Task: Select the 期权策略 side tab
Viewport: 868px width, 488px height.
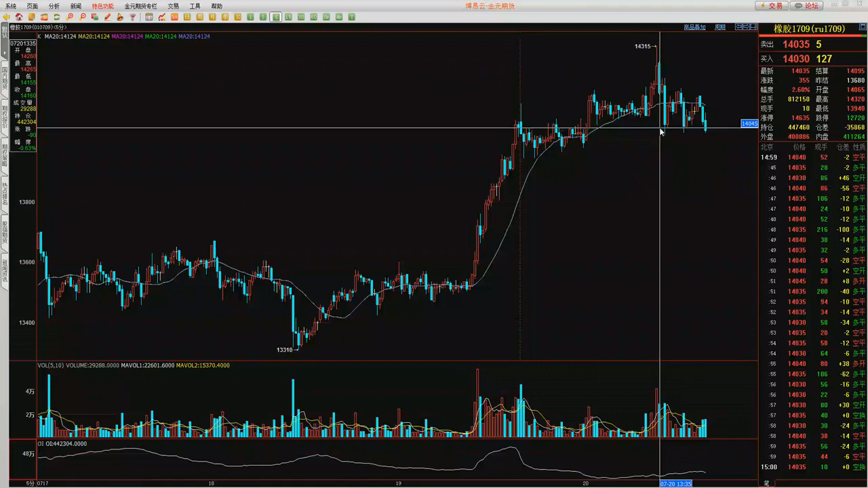Action: click(x=4, y=155)
